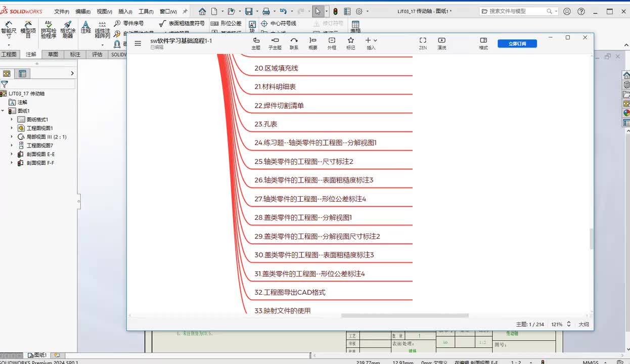Switch to the 工程图 ribbon tab
The image size is (630, 364).
(x=9, y=55)
